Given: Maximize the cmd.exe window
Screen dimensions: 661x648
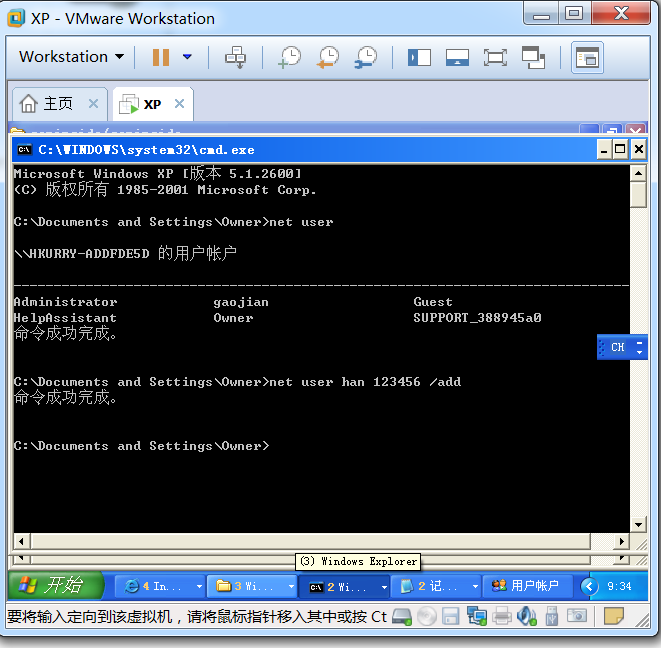Looking at the screenshot, I should [x=620, y=150].
